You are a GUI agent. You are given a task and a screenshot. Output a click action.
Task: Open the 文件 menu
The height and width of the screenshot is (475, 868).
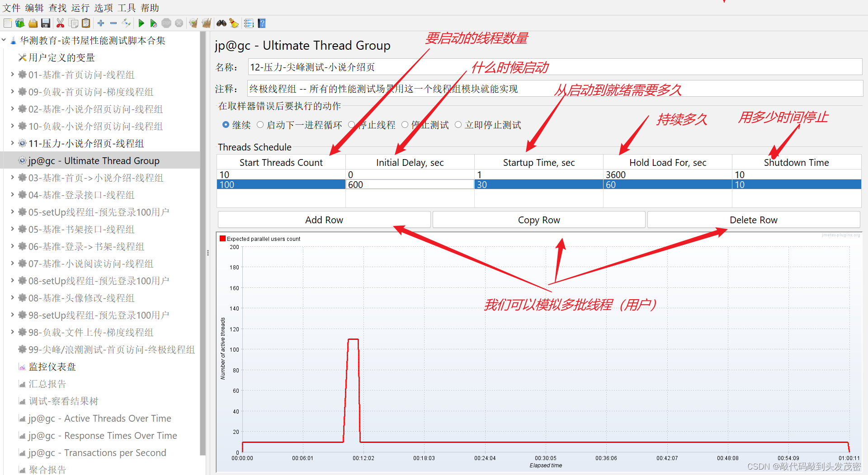click(11, 8)
